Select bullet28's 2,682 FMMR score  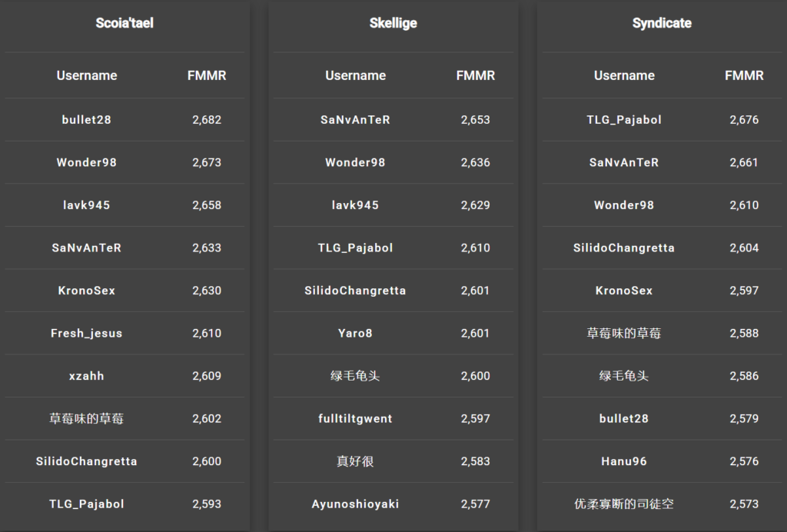[x=207, y=120]
